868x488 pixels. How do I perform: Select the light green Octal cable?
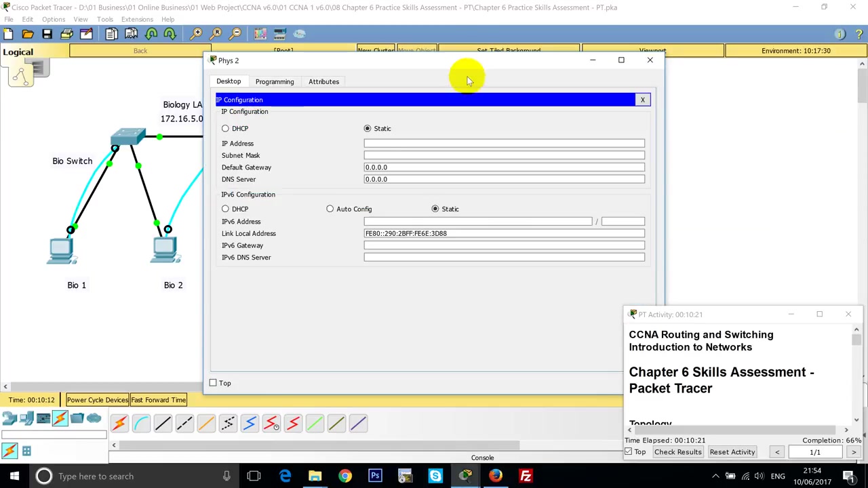(x=315, y=424)
